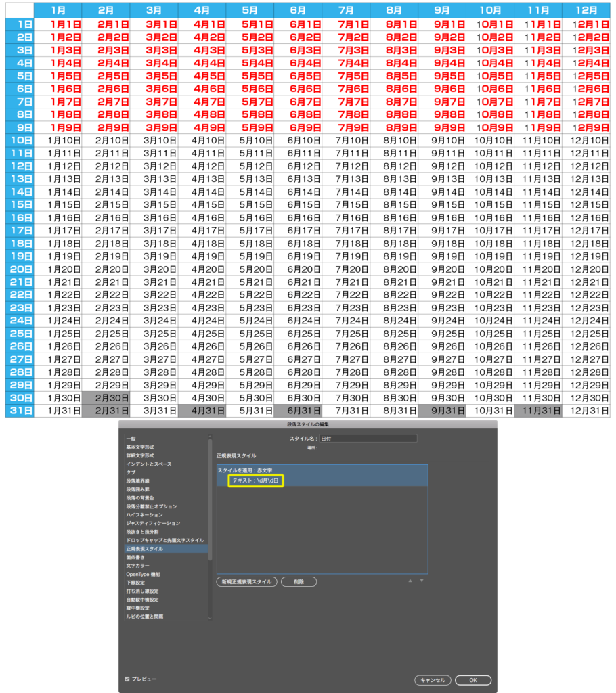Screen dimensions: 616x693
Task: Click the 4月22日 cell
Action: click(x=202, y=295)
